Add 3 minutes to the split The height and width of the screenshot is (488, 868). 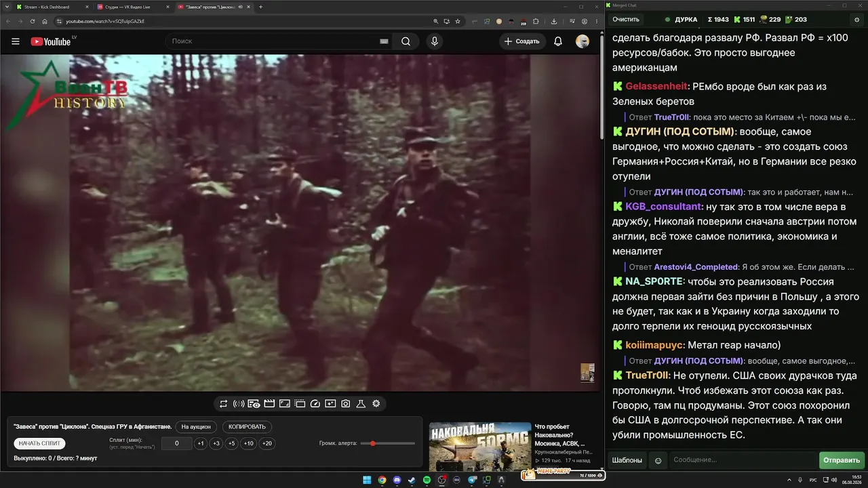coord(216,443)
